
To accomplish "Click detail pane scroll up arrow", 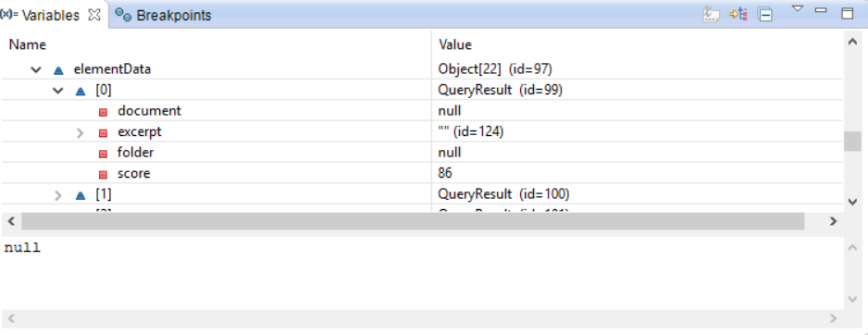I will pos(853,247).
